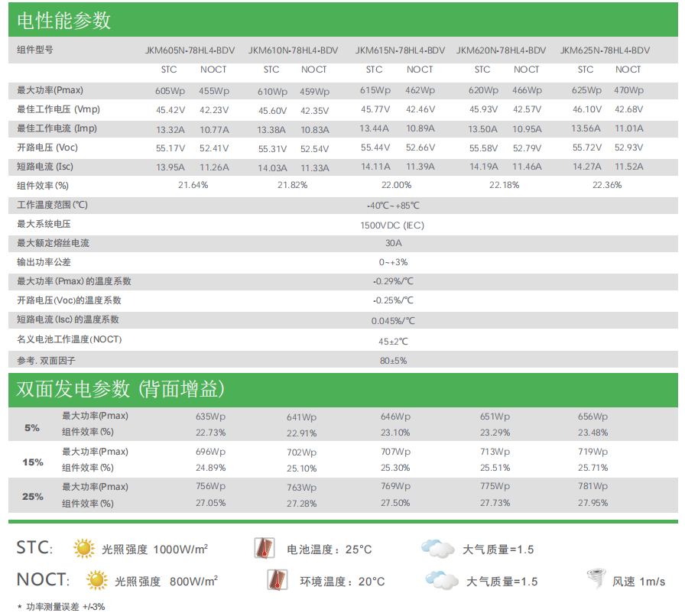Click the 635Wp value in the 5% row

pyautogui.click(x=210, y=417)
